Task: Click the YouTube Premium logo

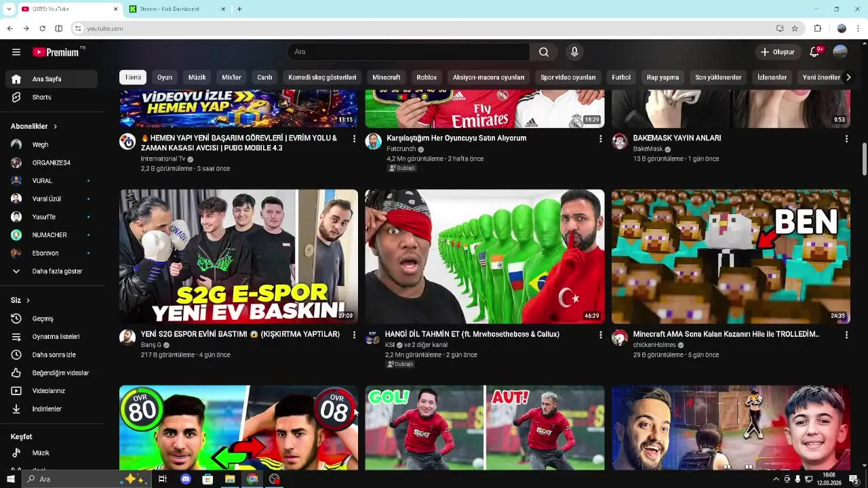Action: (56, 52)
